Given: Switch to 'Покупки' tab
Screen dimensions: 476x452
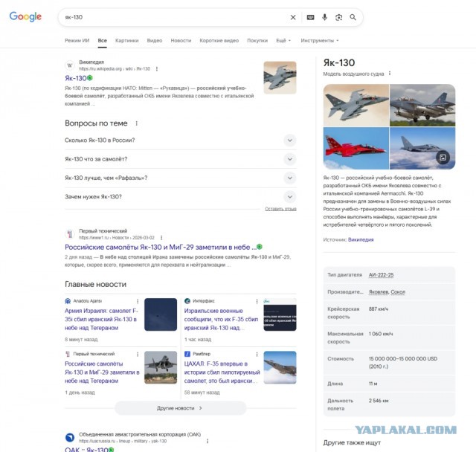Looking at the screenshot, I should click(257, 40).
